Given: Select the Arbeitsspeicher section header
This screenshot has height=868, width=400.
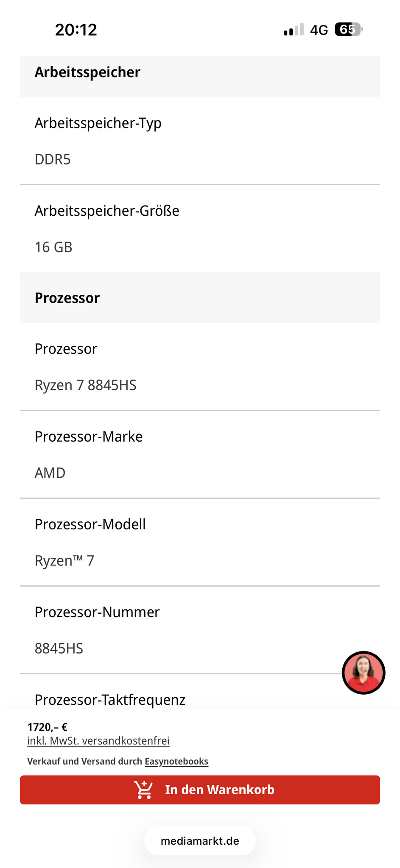Looking at the screenshot, I should (x=87, y=72).
